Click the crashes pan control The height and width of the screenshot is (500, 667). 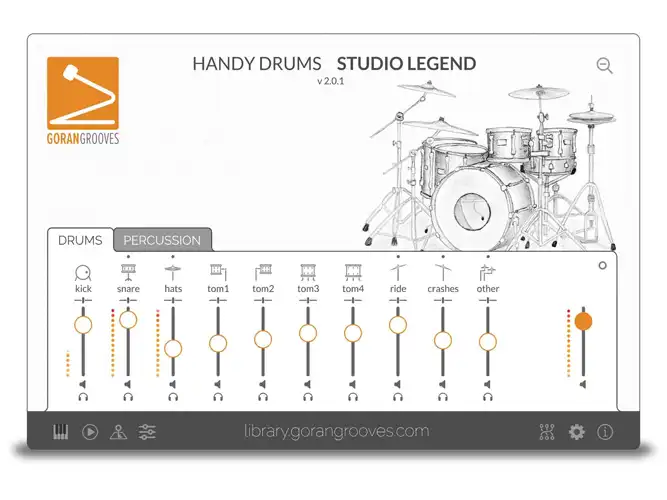pos(443,300)
